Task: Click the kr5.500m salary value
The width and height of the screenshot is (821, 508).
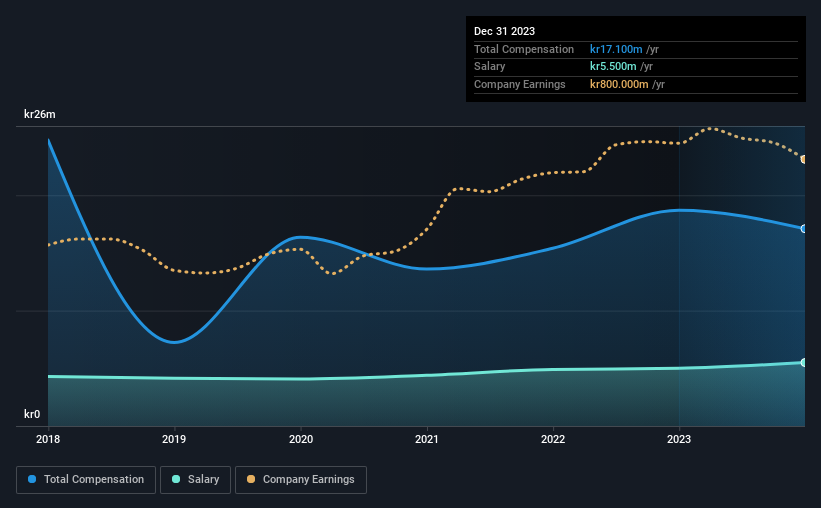Action: (x=613, y=67)
